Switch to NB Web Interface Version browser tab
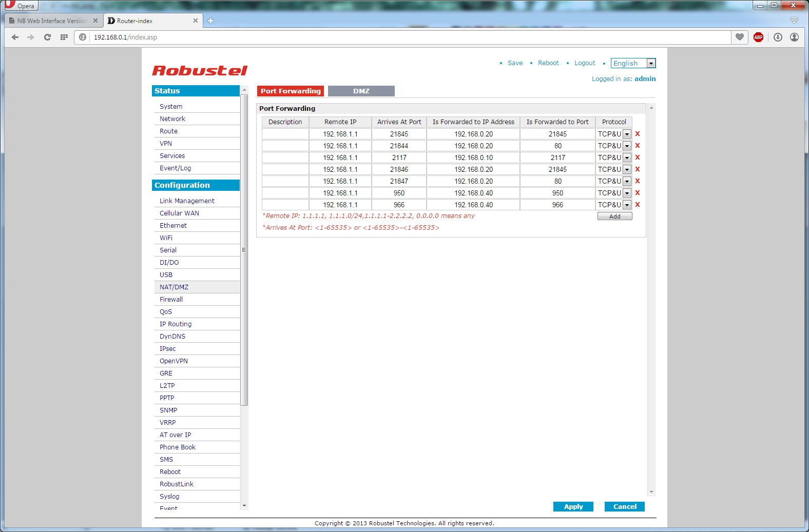The height and width of the screenshot is (532, 809). tap(51, 21)
